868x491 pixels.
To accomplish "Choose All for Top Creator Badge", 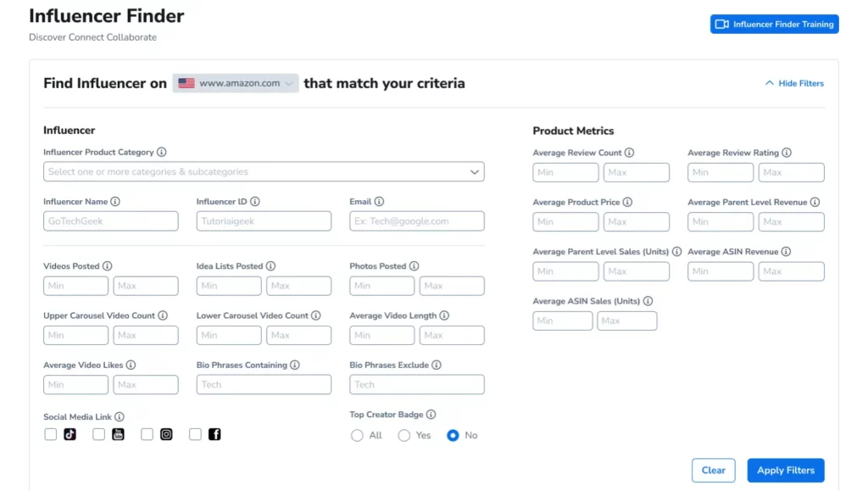I will click(x=357, y=435).
